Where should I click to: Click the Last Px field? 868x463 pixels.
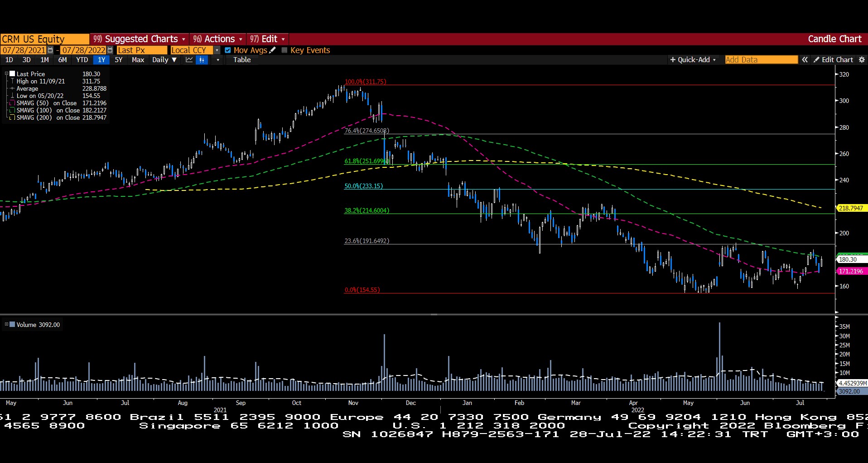[x=142, y=50]
